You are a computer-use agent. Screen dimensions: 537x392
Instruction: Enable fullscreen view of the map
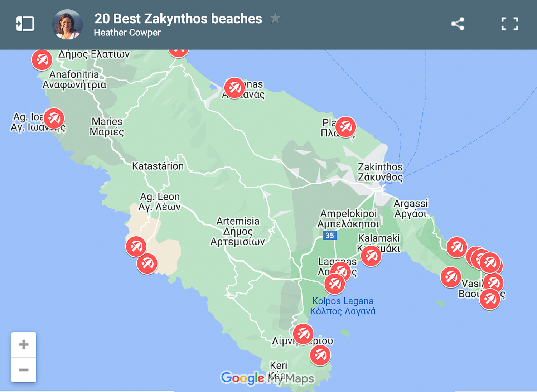(509, 24)
